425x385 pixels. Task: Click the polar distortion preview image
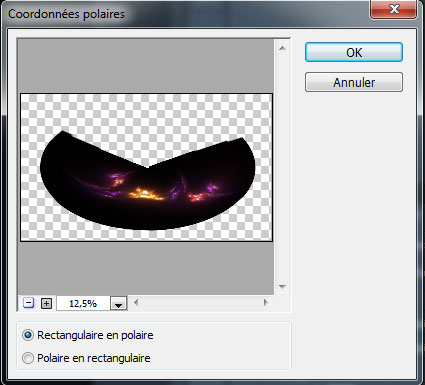[146, 167]
